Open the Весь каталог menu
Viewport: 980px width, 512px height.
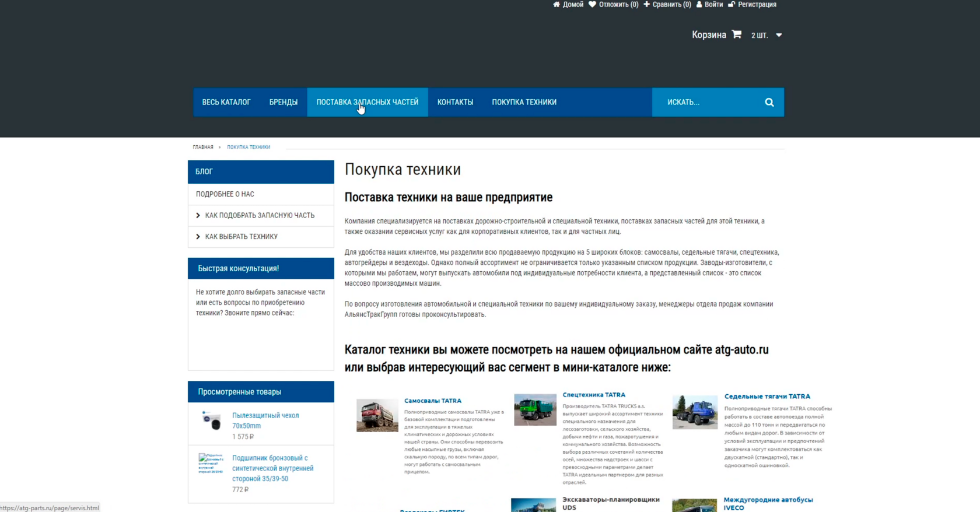(226, 102)
